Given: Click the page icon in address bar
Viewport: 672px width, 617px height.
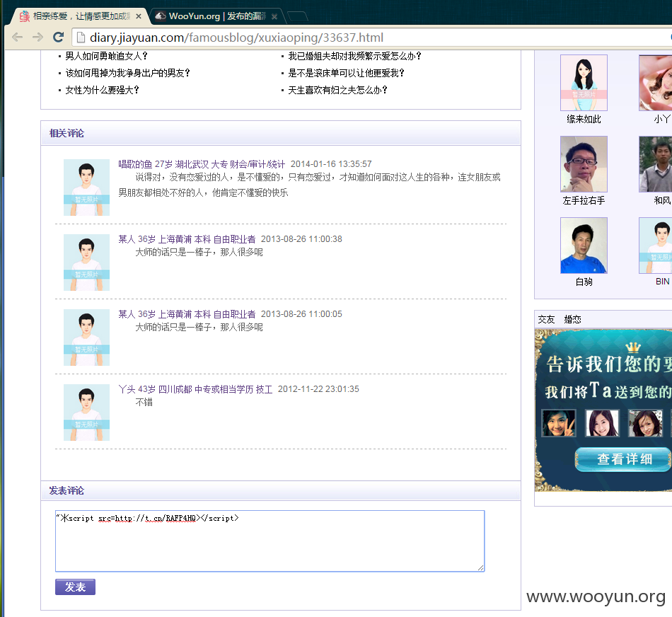Looking at the screenshot, I should coord(81,38).
